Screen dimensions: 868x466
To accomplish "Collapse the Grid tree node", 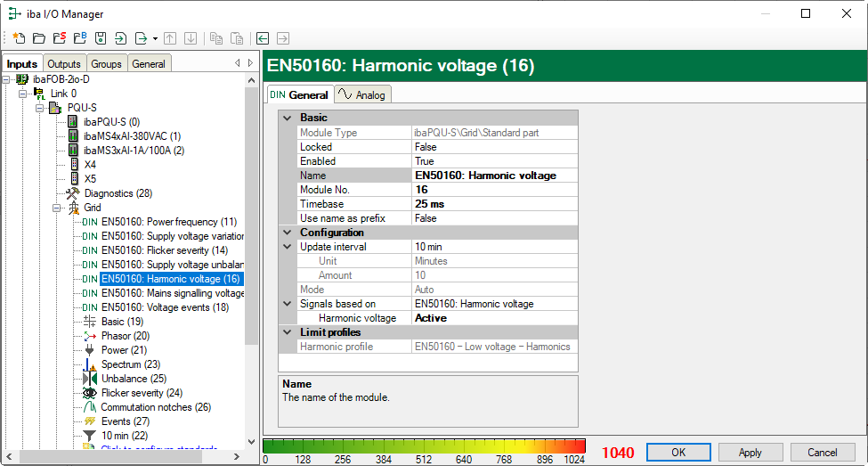I will [54, 208].
